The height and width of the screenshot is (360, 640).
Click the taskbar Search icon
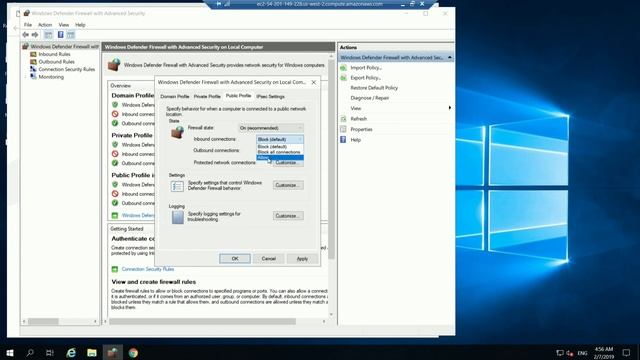(30, 353)
